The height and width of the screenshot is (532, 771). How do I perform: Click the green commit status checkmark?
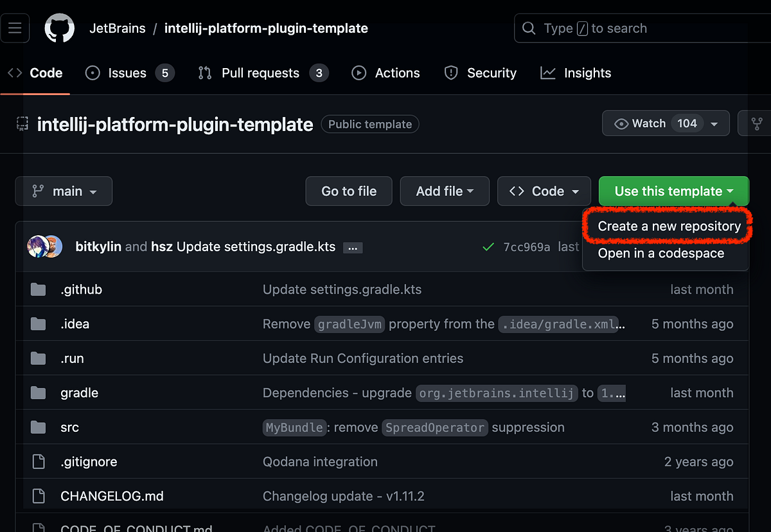coord(488,246)
